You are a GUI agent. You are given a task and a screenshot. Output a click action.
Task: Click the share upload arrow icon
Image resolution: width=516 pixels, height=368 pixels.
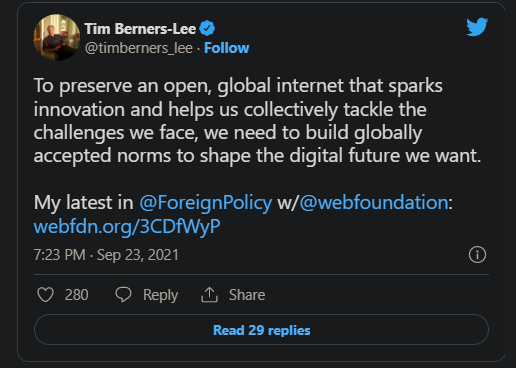click(x=209, y=295)
